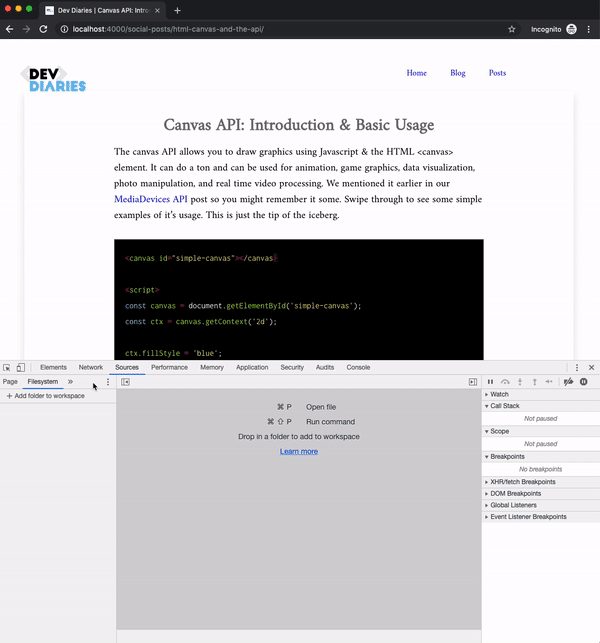
Task: Click the Dev Diaries logo
Action: pos(53,79)
